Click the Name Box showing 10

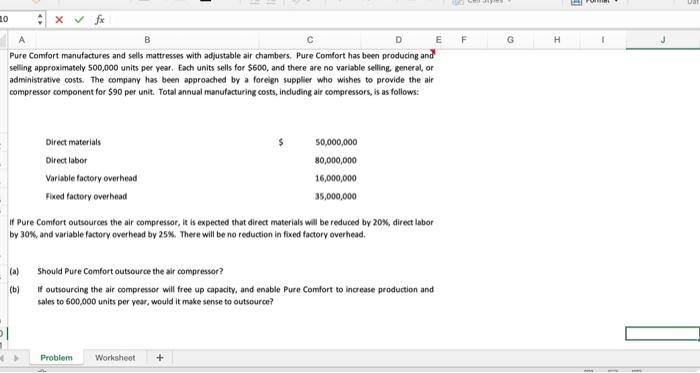18,19
